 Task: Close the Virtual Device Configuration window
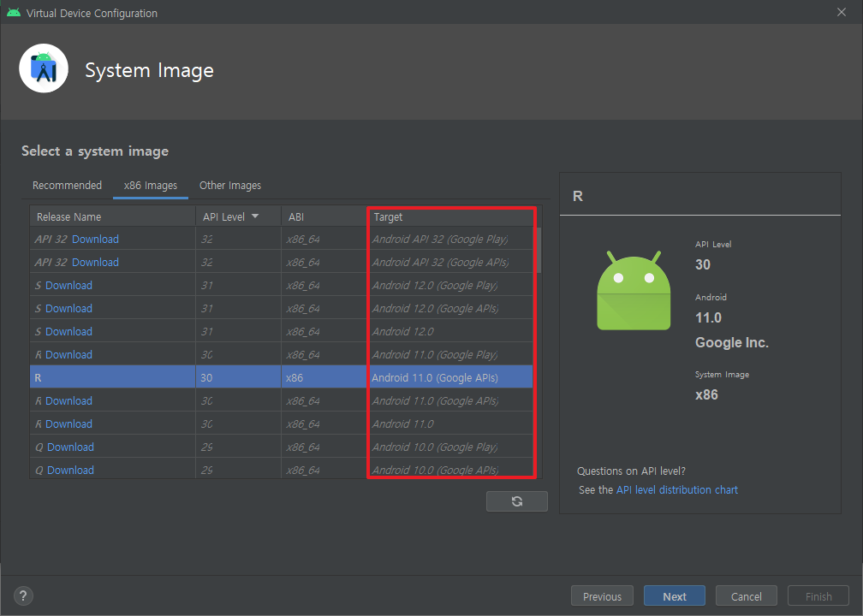point(842,12)
